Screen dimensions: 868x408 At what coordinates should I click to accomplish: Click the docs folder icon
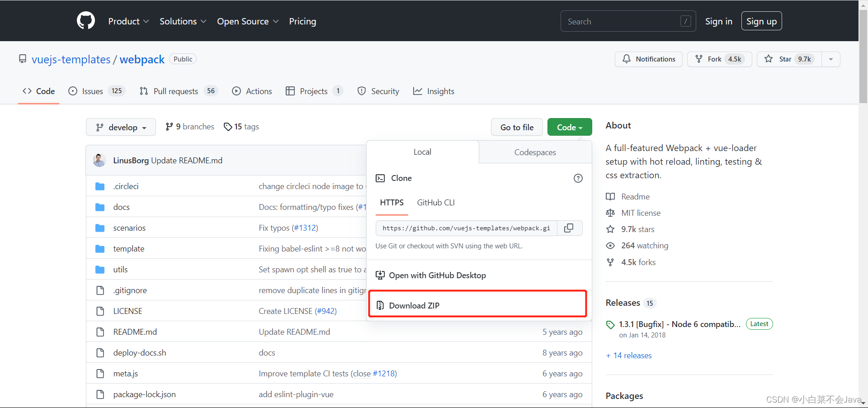pyautogui.click(x=100, y=207)
